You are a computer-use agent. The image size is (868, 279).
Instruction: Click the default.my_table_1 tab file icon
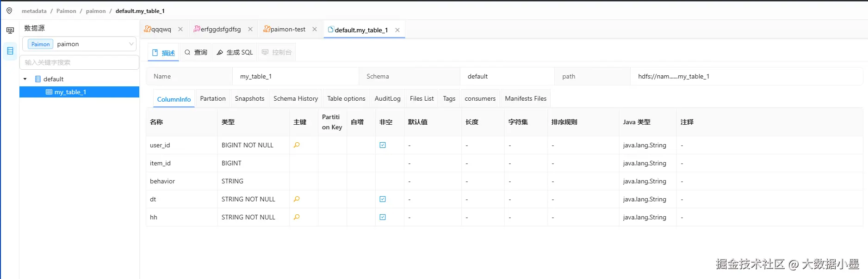[331, 30]
